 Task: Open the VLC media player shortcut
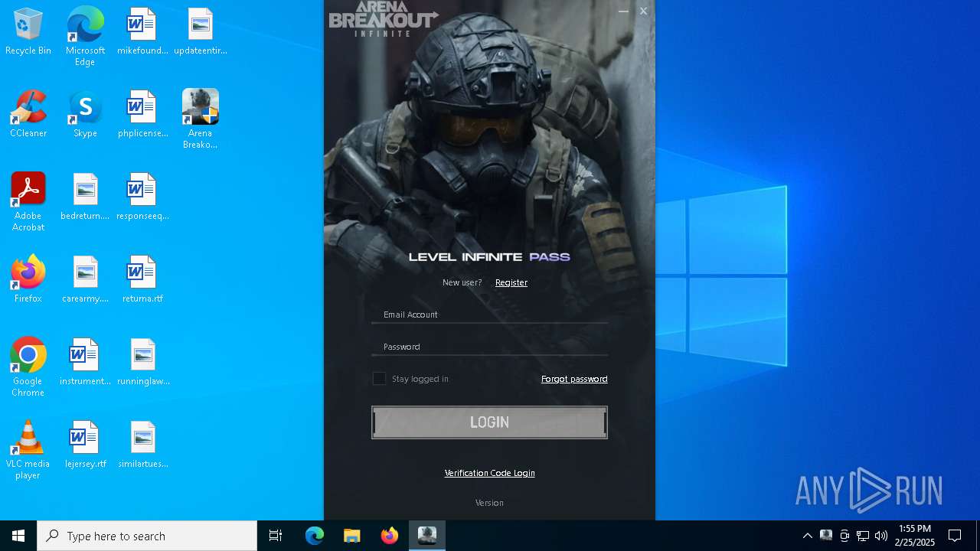click(28, 450)
